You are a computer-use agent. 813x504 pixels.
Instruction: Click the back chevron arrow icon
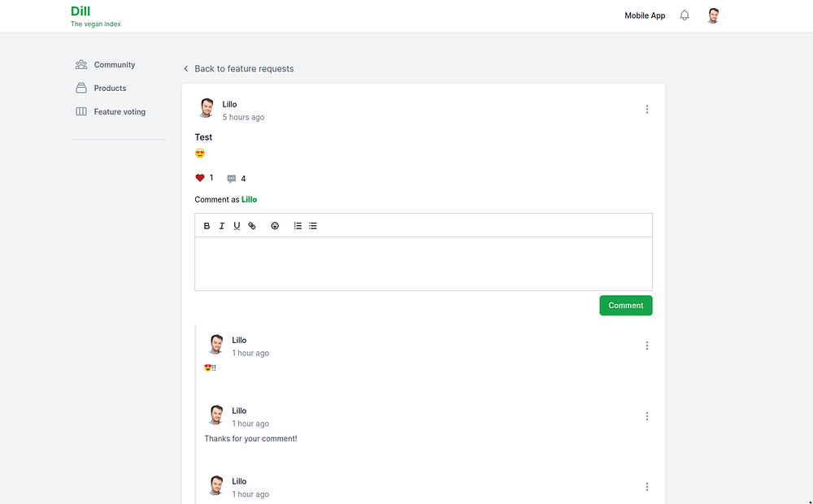pos(186,68)
